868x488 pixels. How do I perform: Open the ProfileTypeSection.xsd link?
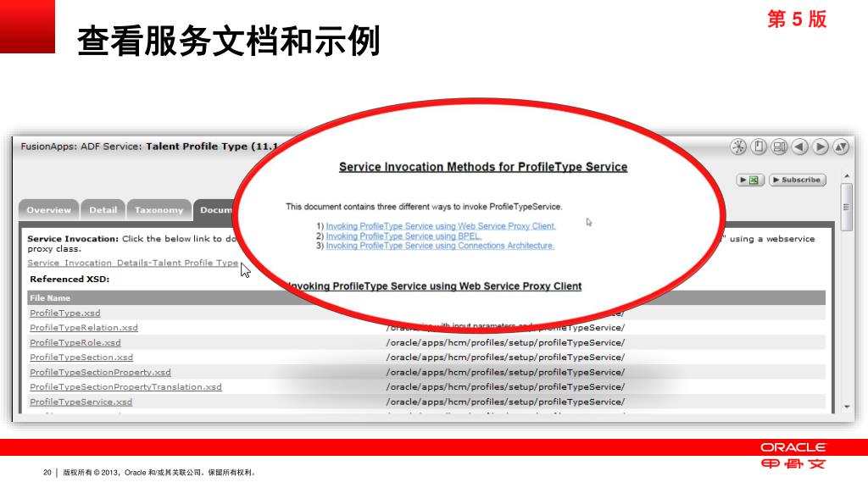(x=81, y=358)
